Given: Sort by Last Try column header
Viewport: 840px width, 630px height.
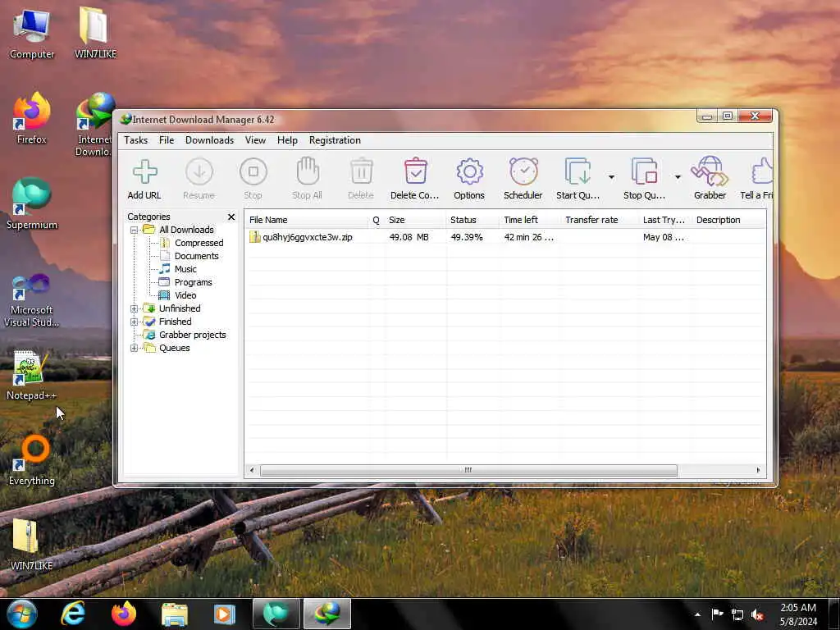Looking at the screenshot, I should pos(665,220).
